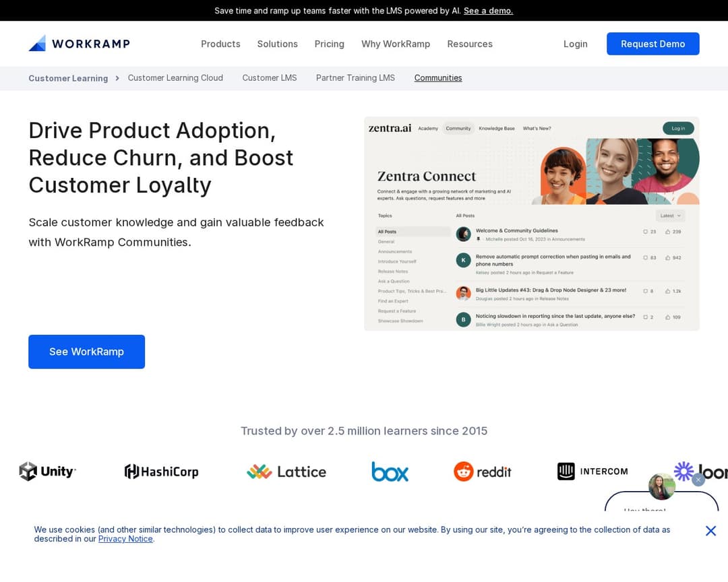Switch to the Customer LMS tab
This screenshot has height=582, width=728.
click(x=270, y=78)
